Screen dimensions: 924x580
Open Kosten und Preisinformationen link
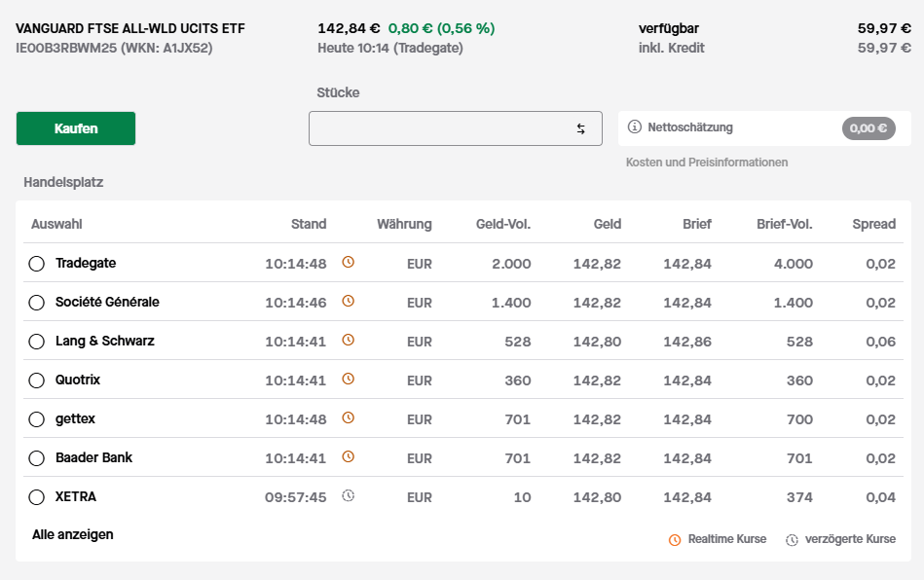pos(707,163)
